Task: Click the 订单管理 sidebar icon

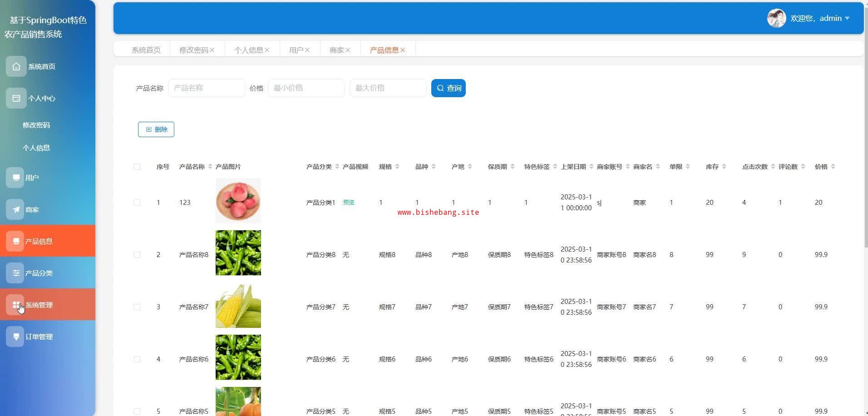Action: [x=15, y=337]
